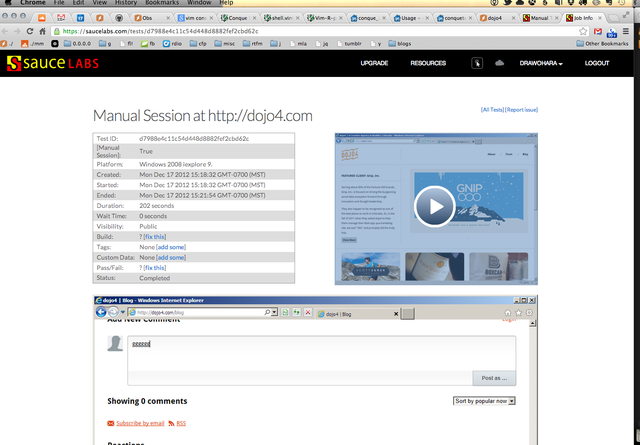This screenshot has height=445, width=640.
Task: Click the search magnifier in IE address bar
Action: pyautogui.click(x=267, y=312)
